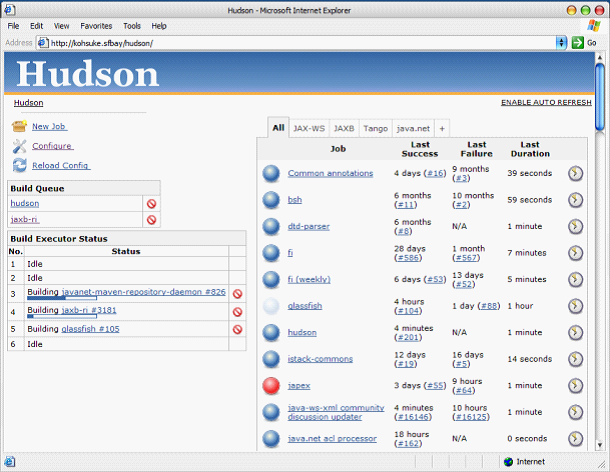
Task: Open the Reload Config link
Action: tap(61, 165)
